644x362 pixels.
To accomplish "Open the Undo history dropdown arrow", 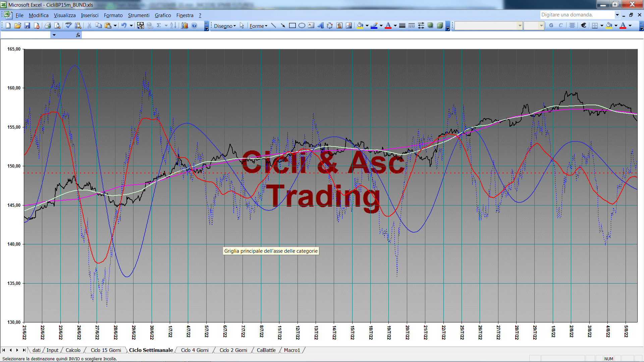I will point(131,25).
